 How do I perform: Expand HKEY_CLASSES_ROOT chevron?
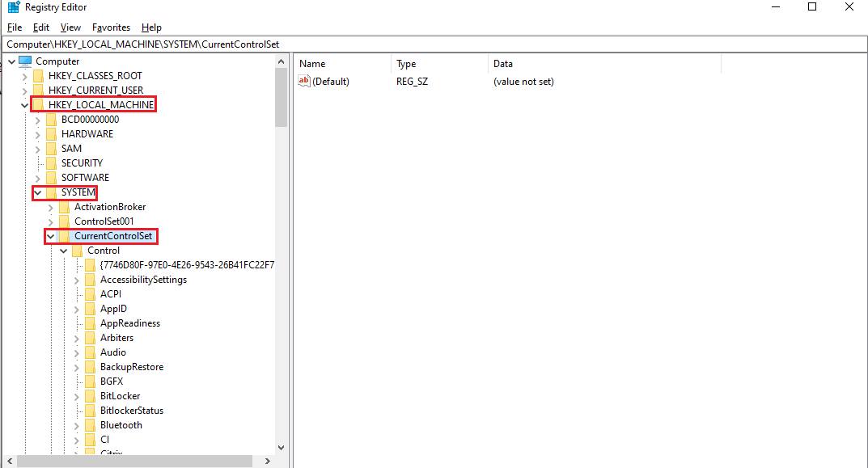point(24,76)
